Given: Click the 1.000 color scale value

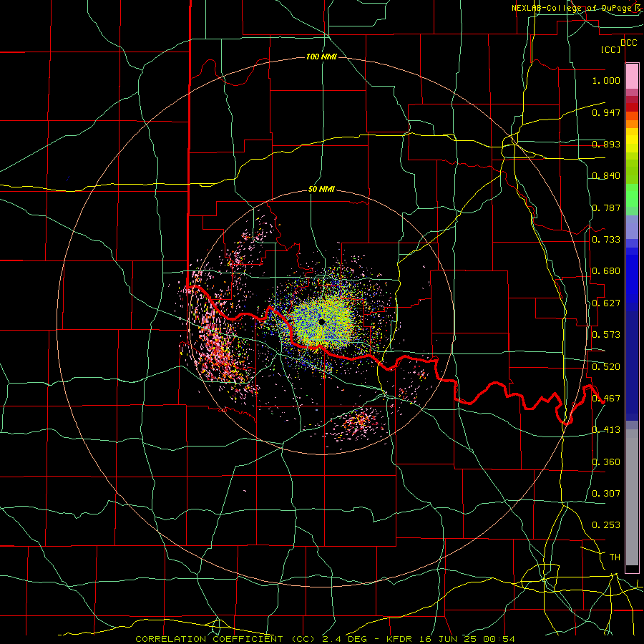Looking at the screenshot, I should tap(606, 80).
